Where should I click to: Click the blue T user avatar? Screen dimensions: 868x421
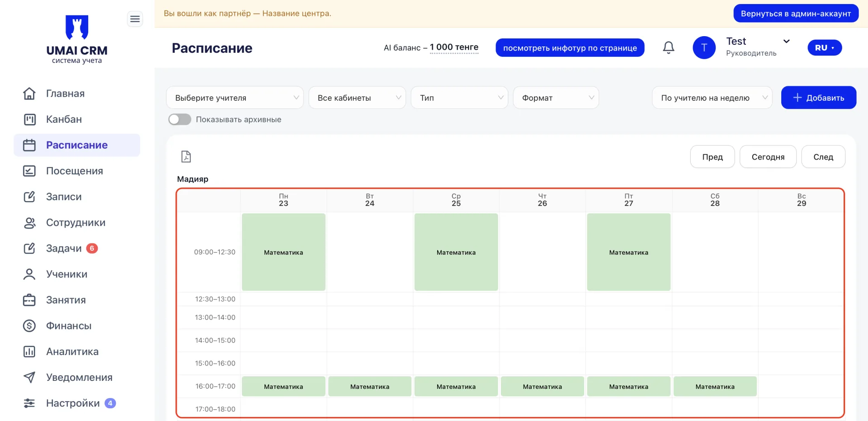(x=704, y=47)
